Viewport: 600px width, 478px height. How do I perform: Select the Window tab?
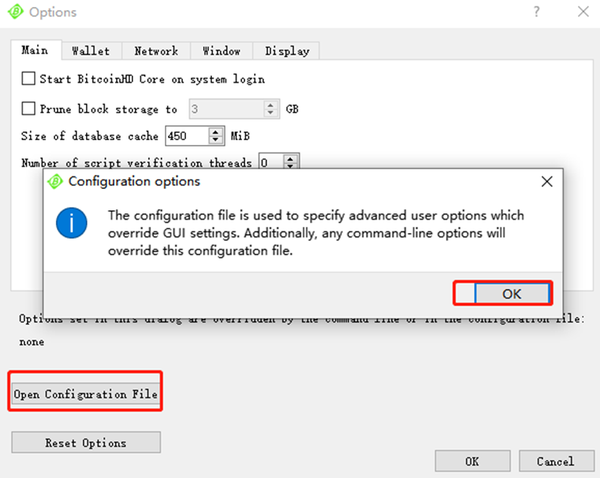click(x=221, y=51)
